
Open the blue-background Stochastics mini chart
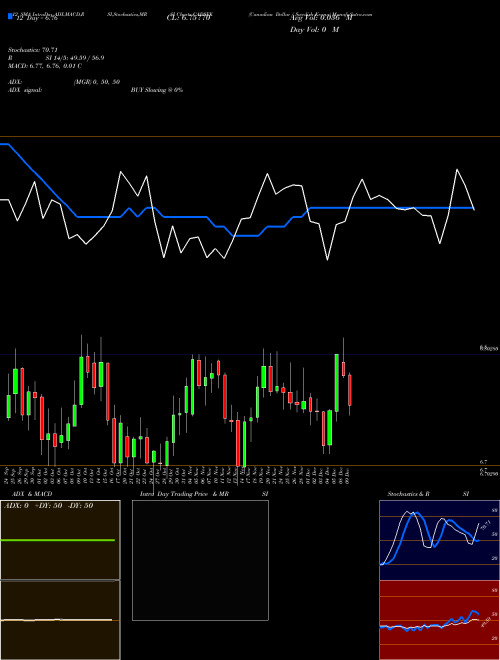[x=439, y=540]
